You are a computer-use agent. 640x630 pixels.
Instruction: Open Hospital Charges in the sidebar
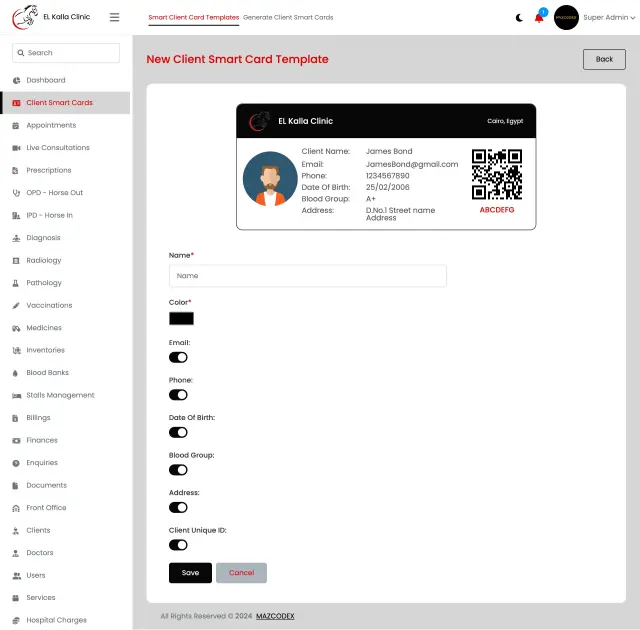[x=65, y=620]
